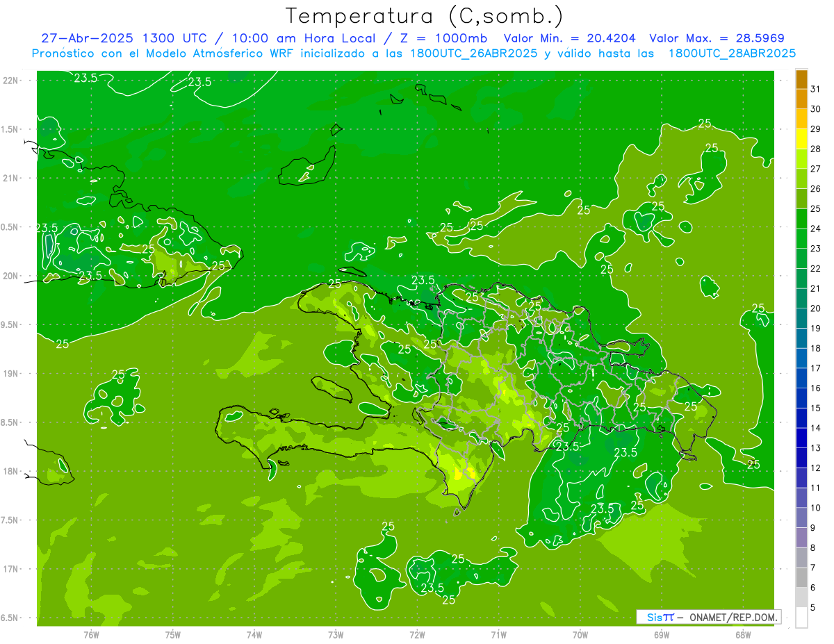Click the orange colorbar swatch between 30 and 31
834x644 pixels.
pos(801,99)
